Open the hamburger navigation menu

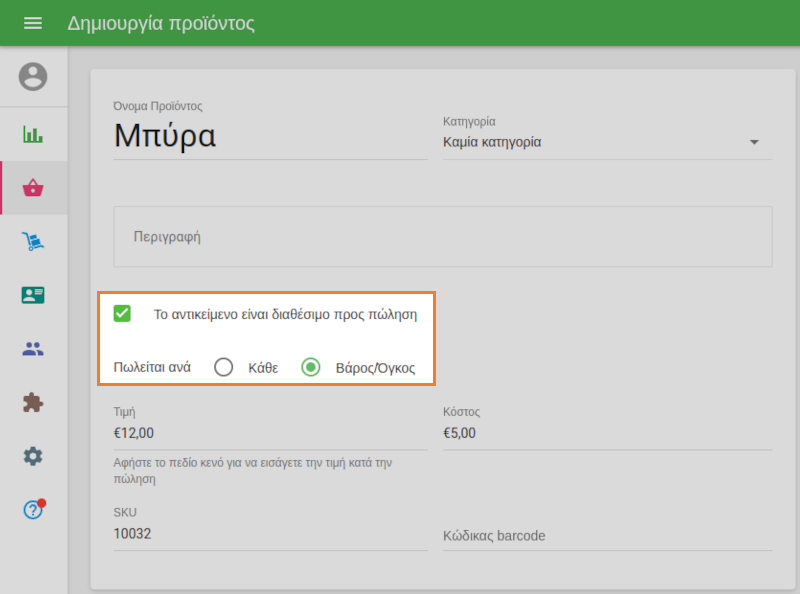[33, 23]
